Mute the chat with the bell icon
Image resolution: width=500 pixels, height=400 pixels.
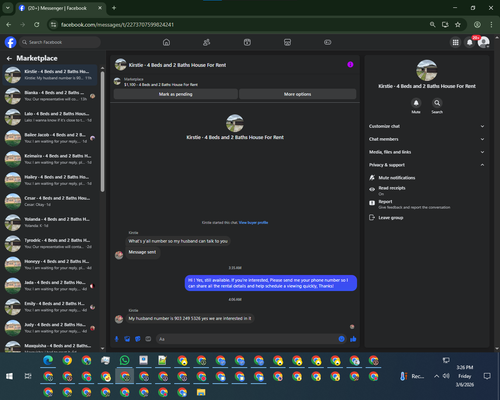tap(416, 103)
